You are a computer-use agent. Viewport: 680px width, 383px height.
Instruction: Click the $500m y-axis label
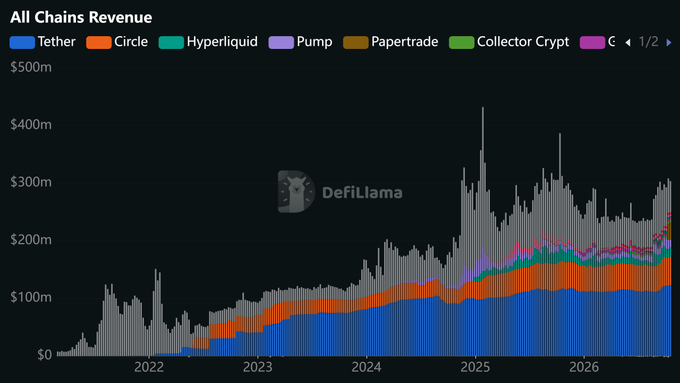(31, 67)
